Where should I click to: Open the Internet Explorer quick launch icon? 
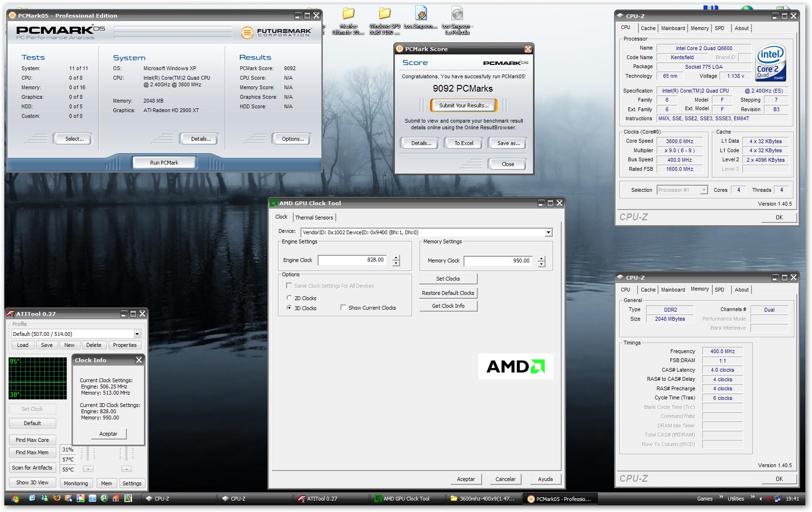(x=32, y=498)
